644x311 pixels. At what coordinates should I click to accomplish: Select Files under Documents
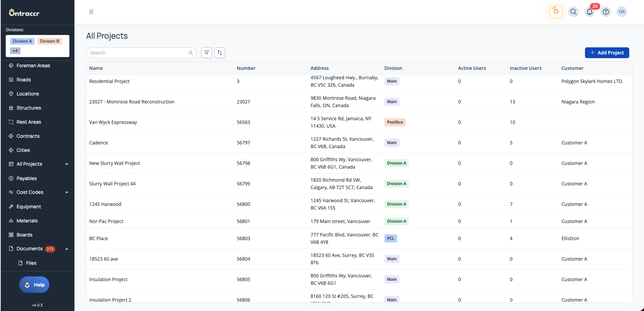(31, 263)
